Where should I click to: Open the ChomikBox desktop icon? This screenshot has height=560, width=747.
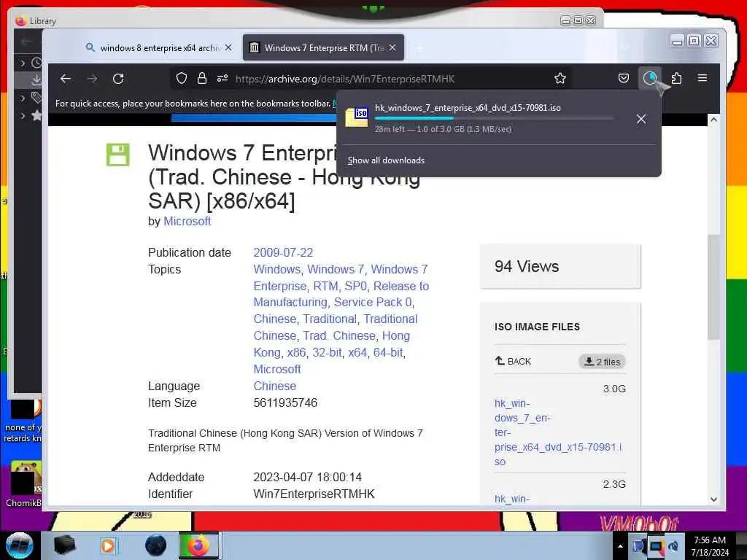point(24,484)
